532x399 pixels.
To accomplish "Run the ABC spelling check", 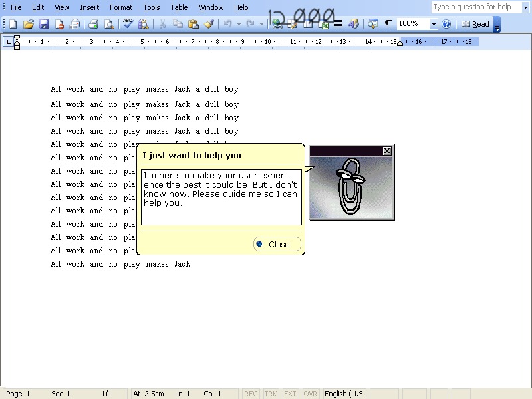I will [128, 24].
